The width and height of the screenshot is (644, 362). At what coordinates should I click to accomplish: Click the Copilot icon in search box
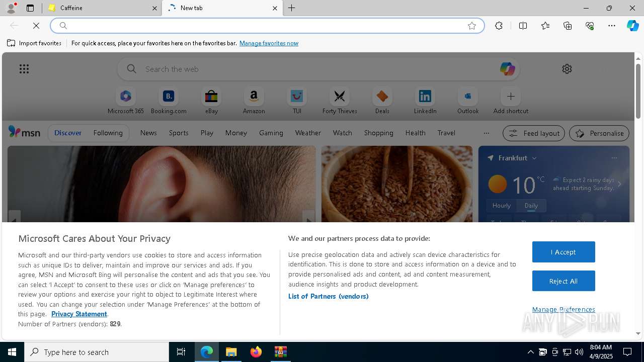click(x=507, y=69)
